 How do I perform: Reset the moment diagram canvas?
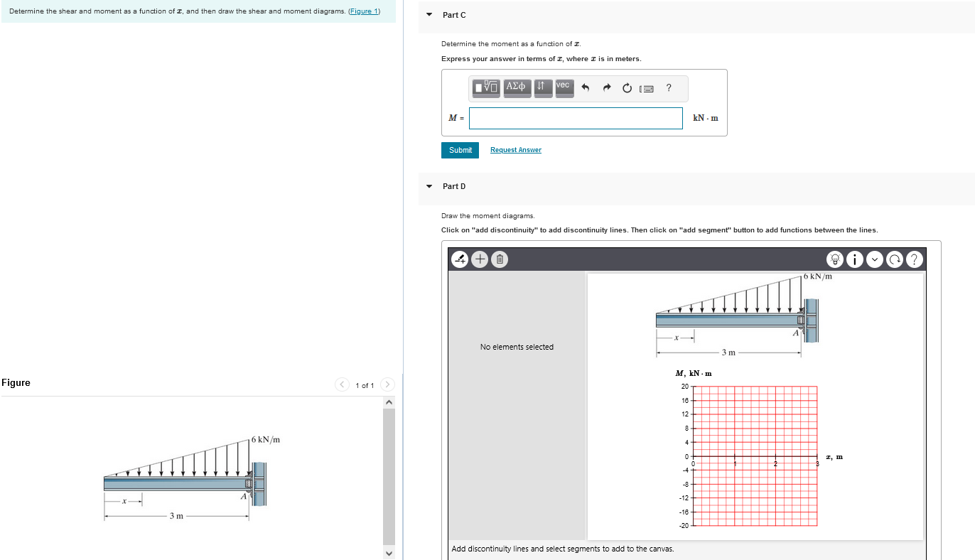(x=895, y=259)
